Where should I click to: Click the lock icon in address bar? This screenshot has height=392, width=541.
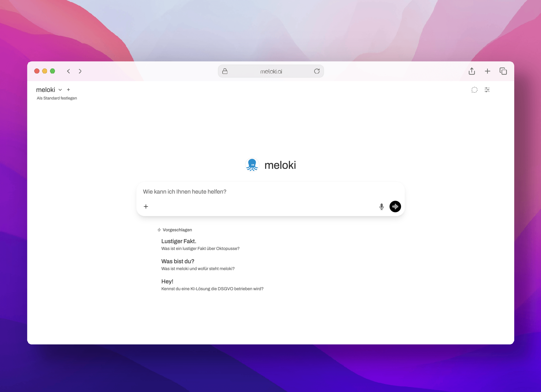225,71
